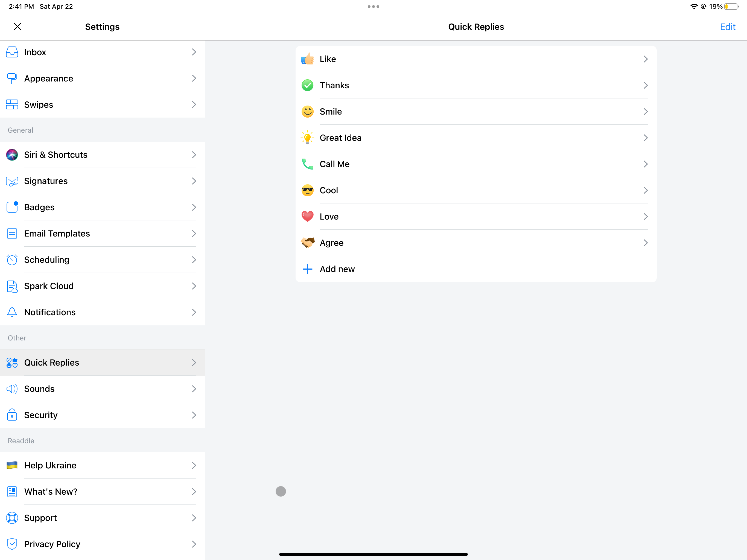
Task: Go to Signatures settings
Action: pos(102,181)
